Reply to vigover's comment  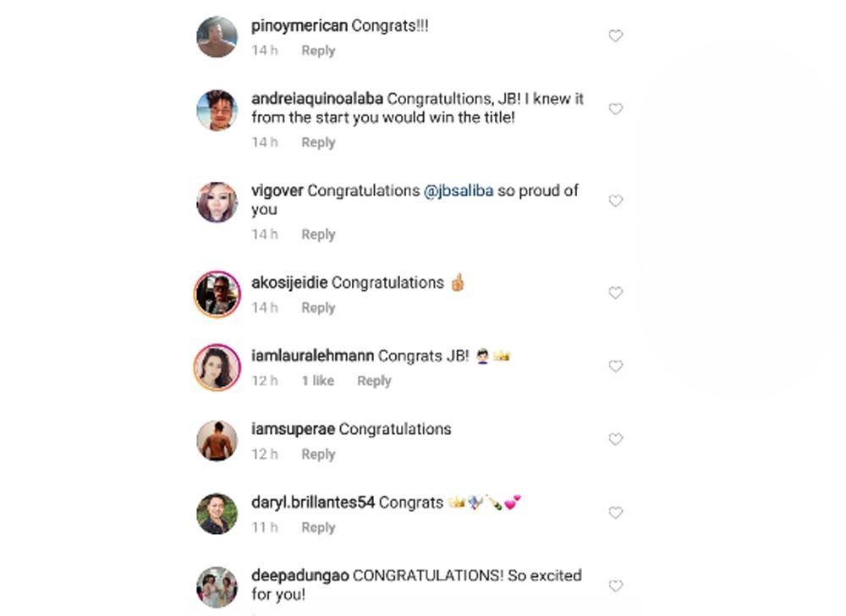(x=318, y=234)
